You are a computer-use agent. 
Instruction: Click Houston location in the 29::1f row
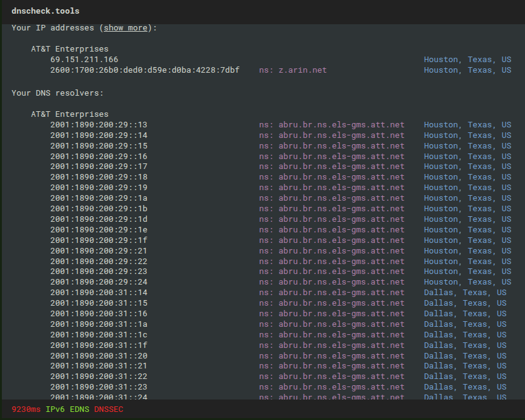pos(467,240)
